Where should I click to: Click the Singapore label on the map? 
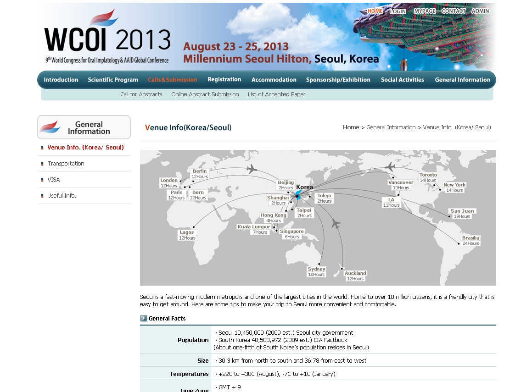(x=292, y=234)
